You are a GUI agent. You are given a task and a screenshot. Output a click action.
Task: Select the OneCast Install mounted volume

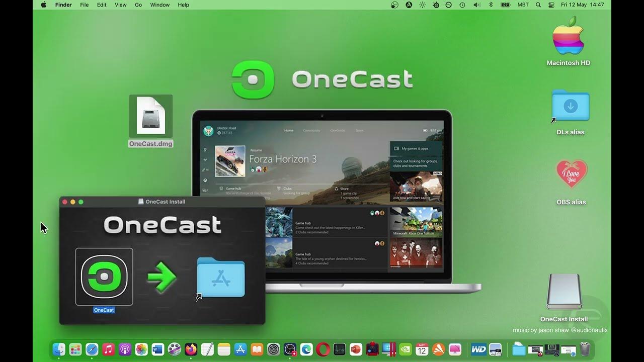coord(564,292)
